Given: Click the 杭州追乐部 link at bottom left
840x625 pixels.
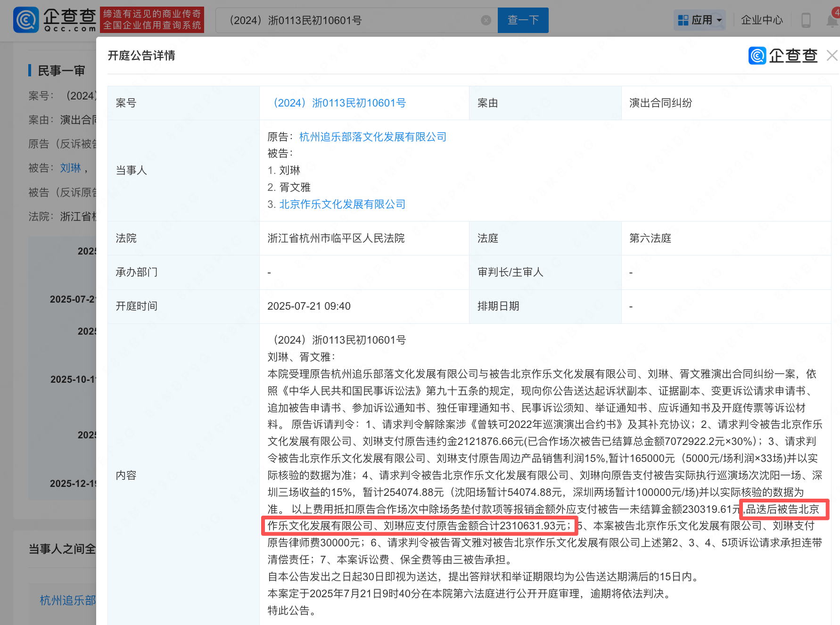Looking at the screenshot, I should [67, 600].
